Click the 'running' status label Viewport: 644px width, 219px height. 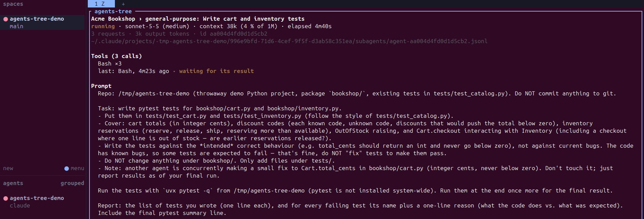point(103,26)
